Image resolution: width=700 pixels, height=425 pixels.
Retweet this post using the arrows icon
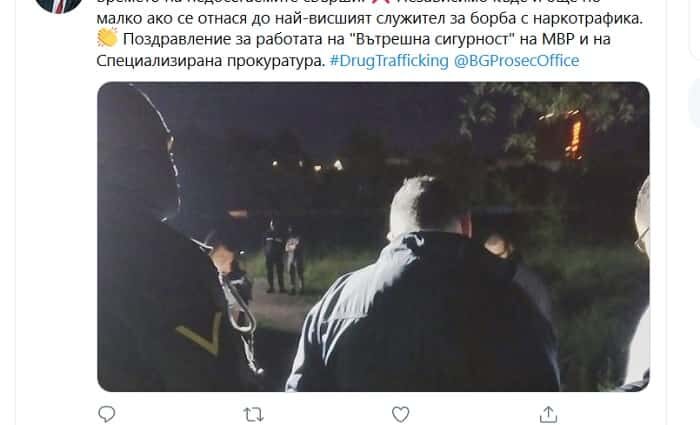point(253,415)
